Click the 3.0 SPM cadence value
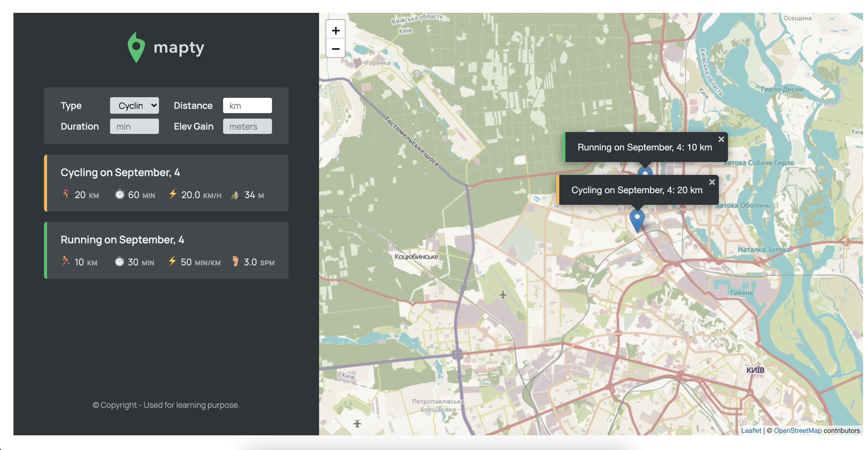This screenshot has width=868, height=450. [259, 262]
